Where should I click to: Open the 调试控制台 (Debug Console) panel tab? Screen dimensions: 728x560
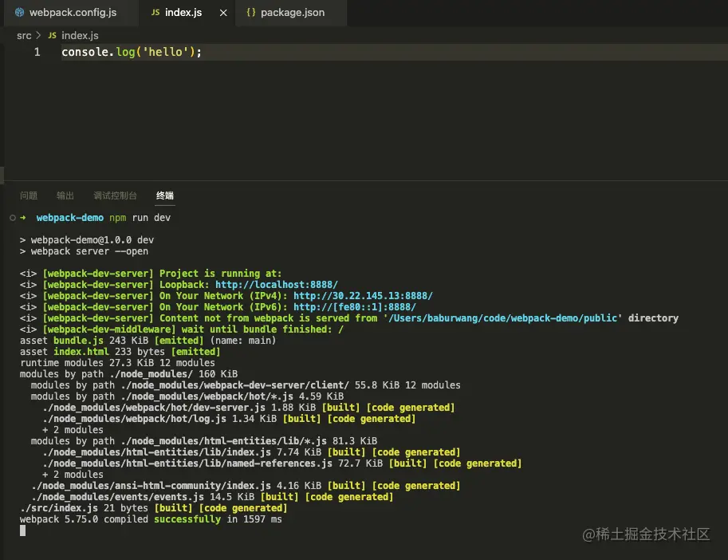(115, 195)
